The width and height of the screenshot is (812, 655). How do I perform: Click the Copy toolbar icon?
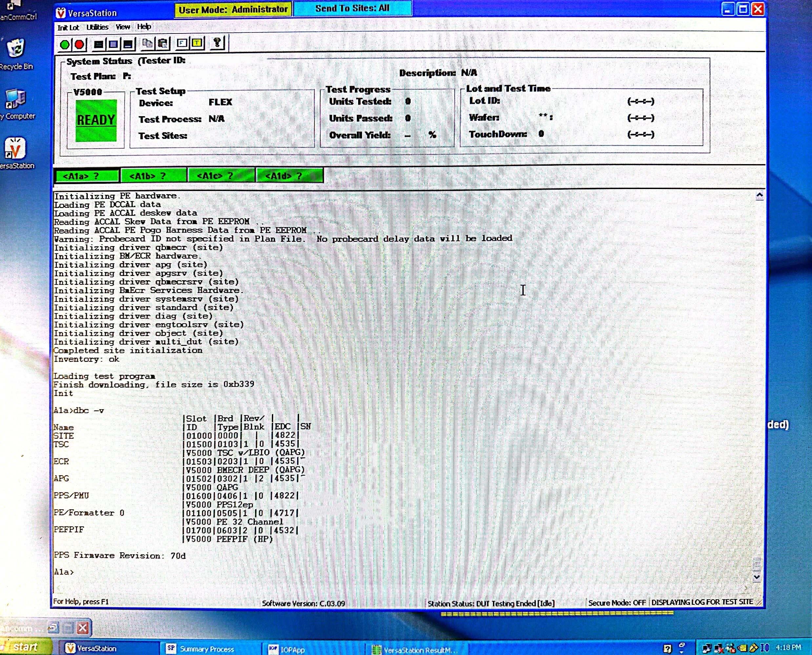pos(147,44)
